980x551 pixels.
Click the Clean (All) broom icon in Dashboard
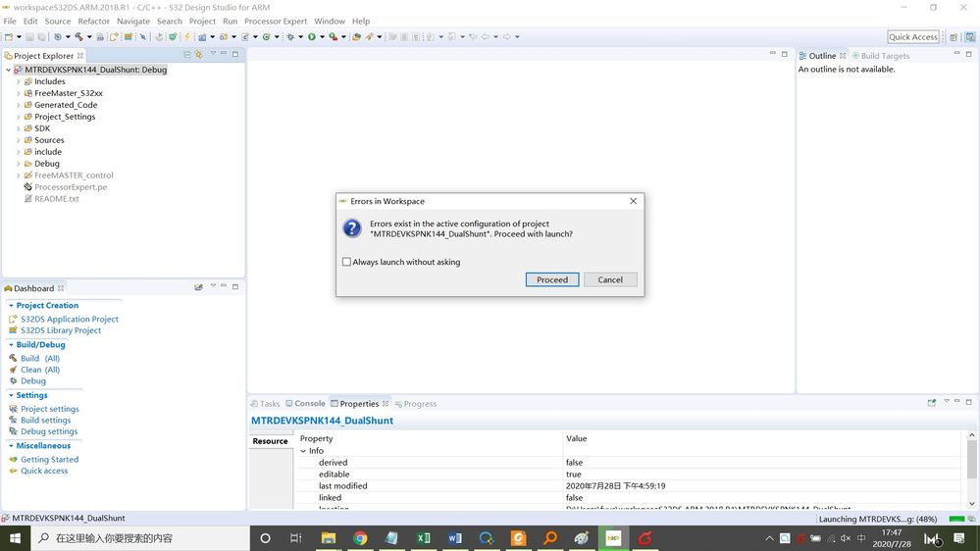click(x=13, y=370)
